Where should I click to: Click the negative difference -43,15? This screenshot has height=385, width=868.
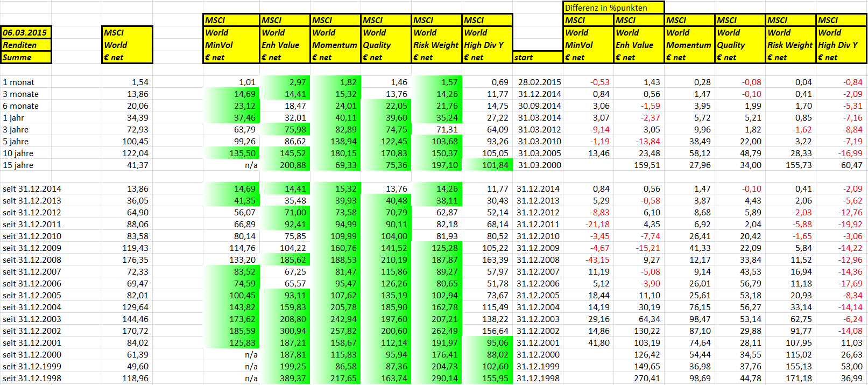click(598, 260)
